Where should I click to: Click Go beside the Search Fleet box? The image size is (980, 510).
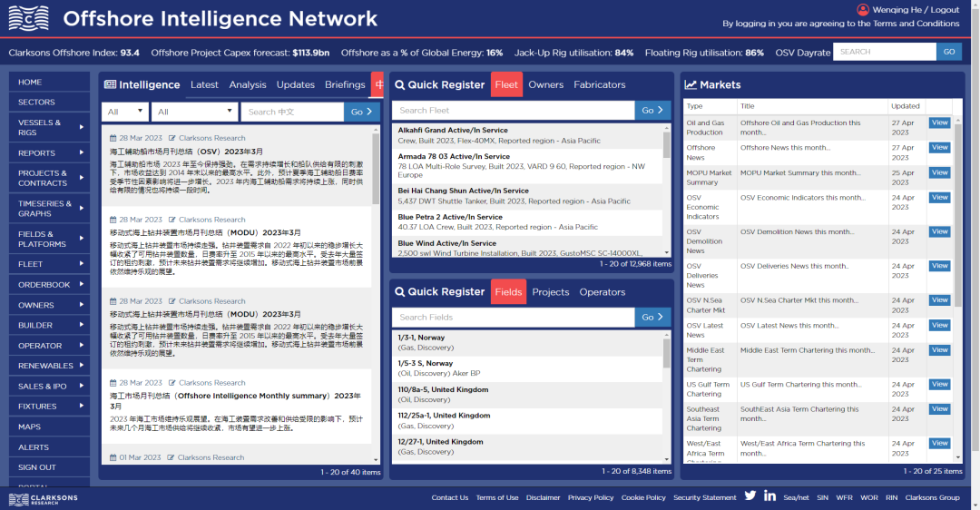click(652, 110)
